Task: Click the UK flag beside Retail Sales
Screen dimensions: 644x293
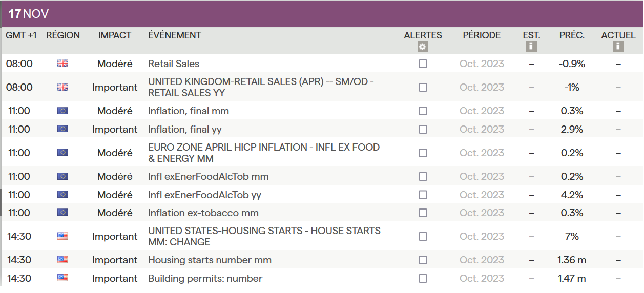Action: tap(63, 64)
